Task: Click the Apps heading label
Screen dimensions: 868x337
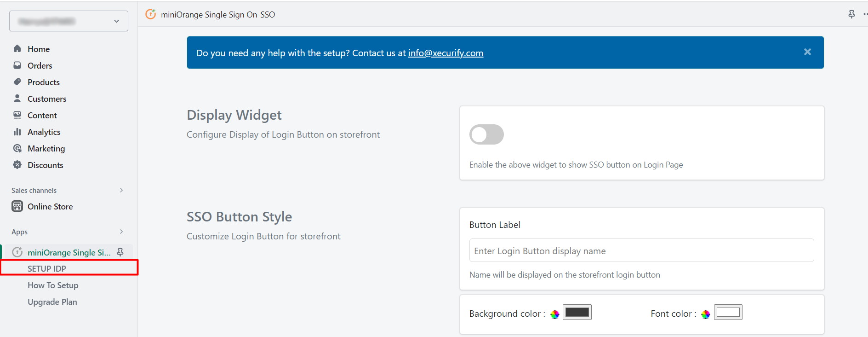Action: tap(19, 232)
